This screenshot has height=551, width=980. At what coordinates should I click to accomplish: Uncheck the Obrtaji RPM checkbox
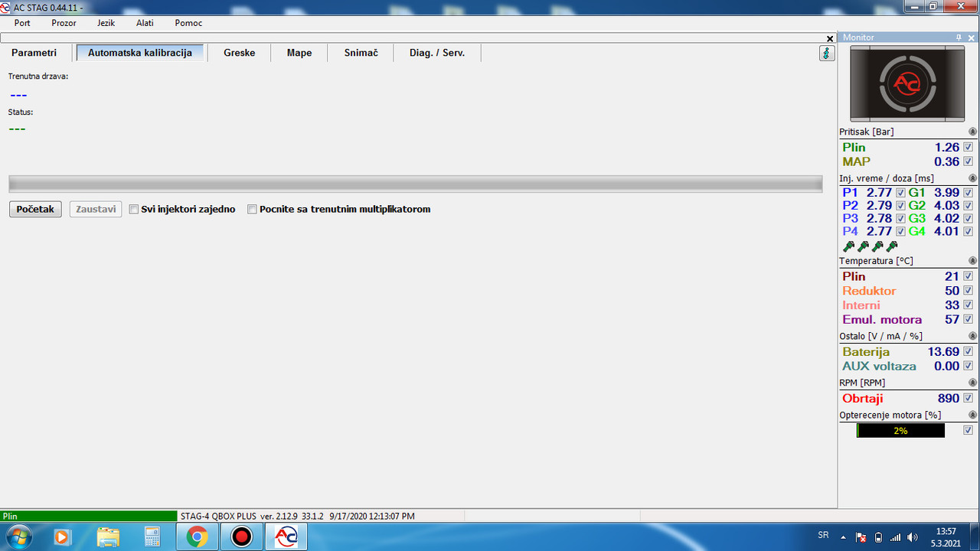(968, 398)
